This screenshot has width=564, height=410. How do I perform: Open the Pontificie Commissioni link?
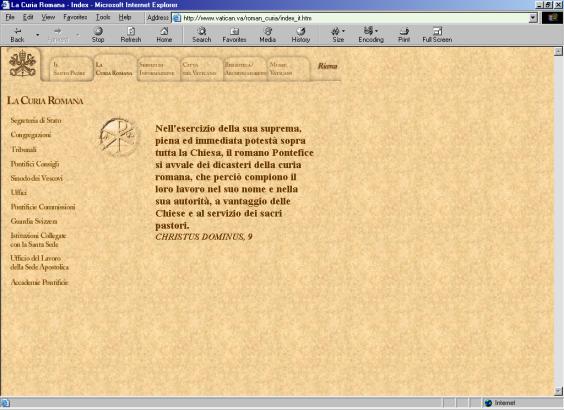pyautogui.click(x=43, y=207)
